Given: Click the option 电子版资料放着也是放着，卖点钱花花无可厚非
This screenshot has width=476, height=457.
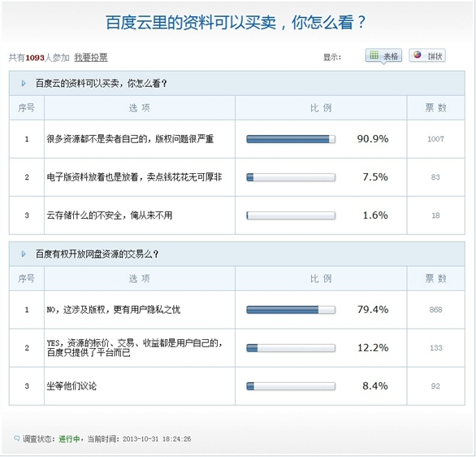Looking at the screenshot, I should (134, 177).
